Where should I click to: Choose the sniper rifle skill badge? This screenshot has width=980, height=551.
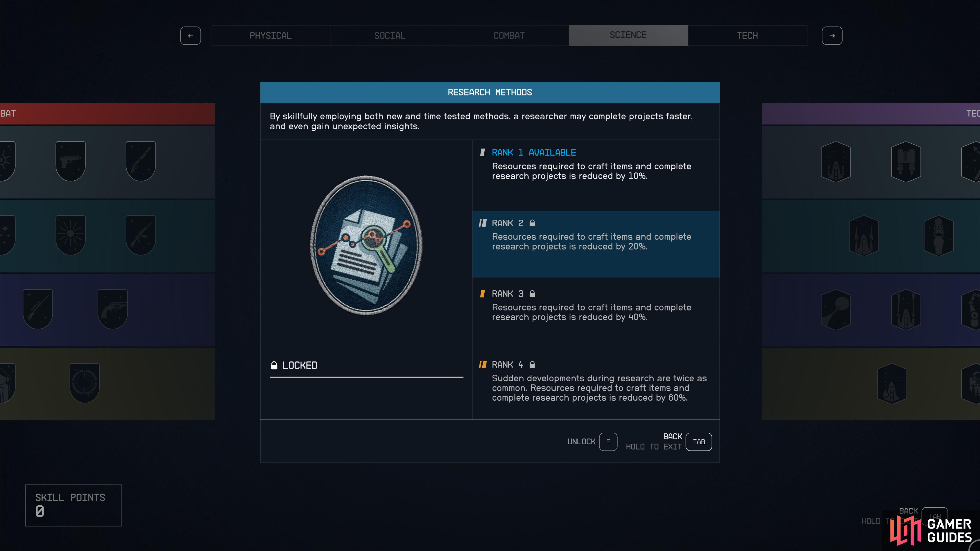[38, 309]
